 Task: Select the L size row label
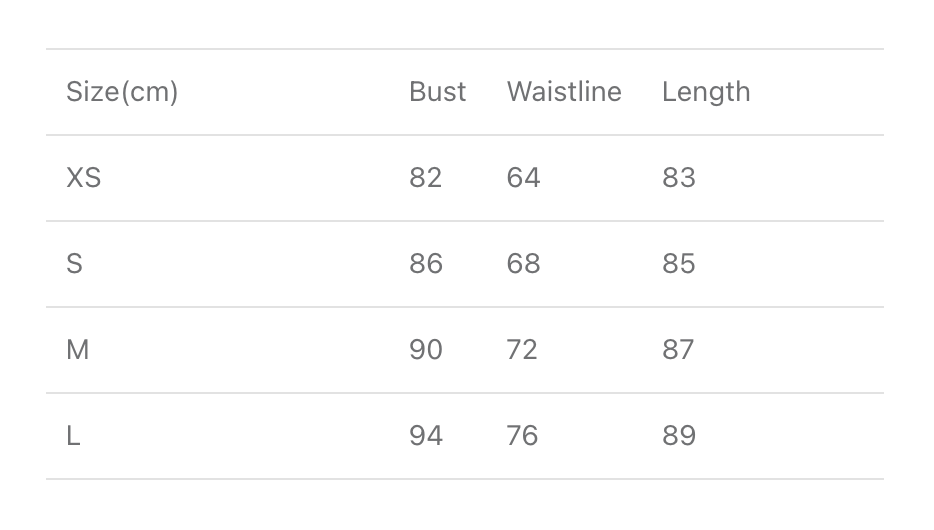(73, 436)
